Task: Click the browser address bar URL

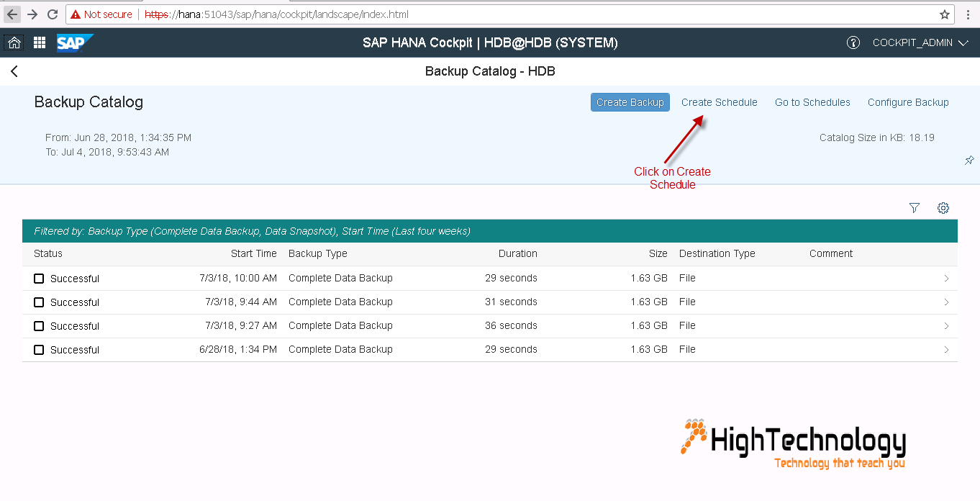Action: click(x=276, y=14)
